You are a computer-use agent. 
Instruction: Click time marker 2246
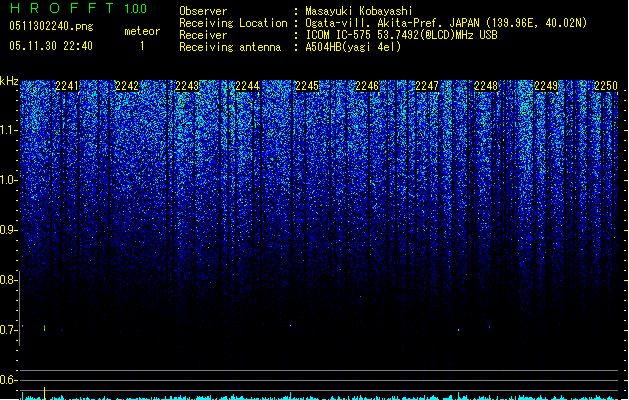(367, 86)
